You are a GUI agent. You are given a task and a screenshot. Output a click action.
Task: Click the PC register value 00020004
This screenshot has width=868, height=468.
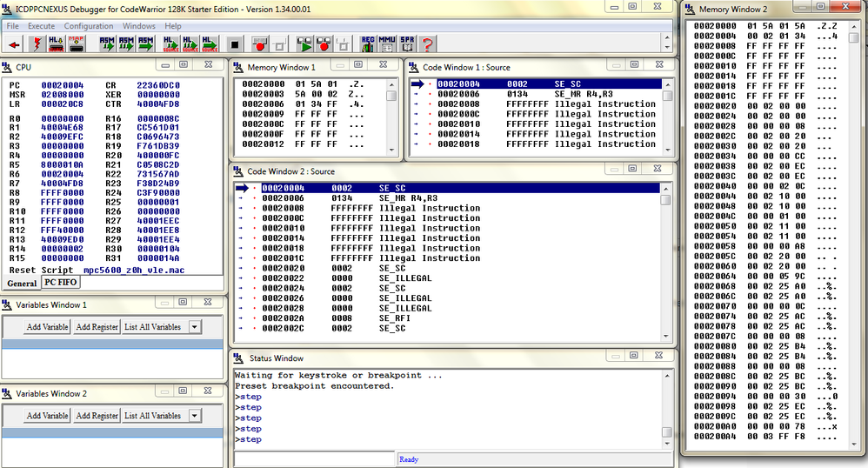pyautogui.click(x=63, y=85)
